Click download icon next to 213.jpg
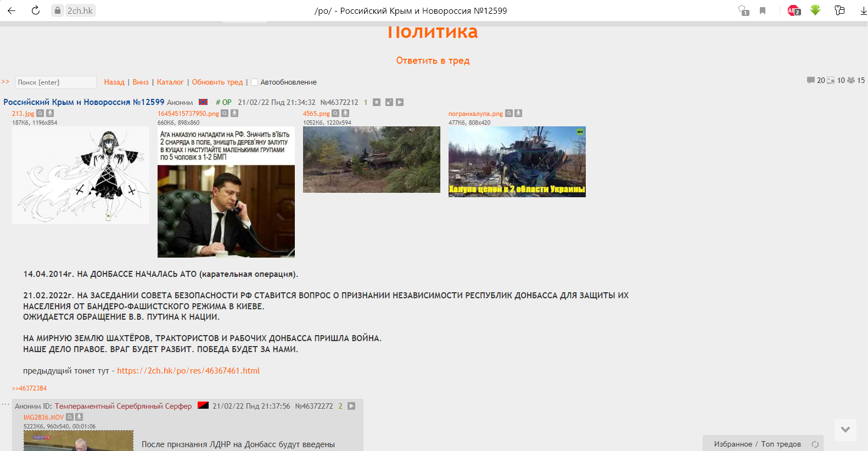The height and width of the screenshot is (451, 868). (x=50, y=113)
